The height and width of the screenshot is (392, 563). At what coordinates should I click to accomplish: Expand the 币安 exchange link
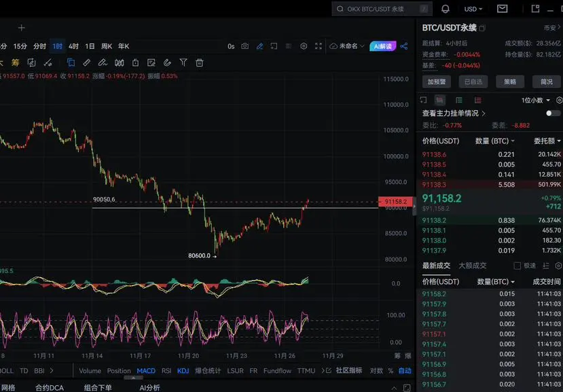(x=552, y=28)
